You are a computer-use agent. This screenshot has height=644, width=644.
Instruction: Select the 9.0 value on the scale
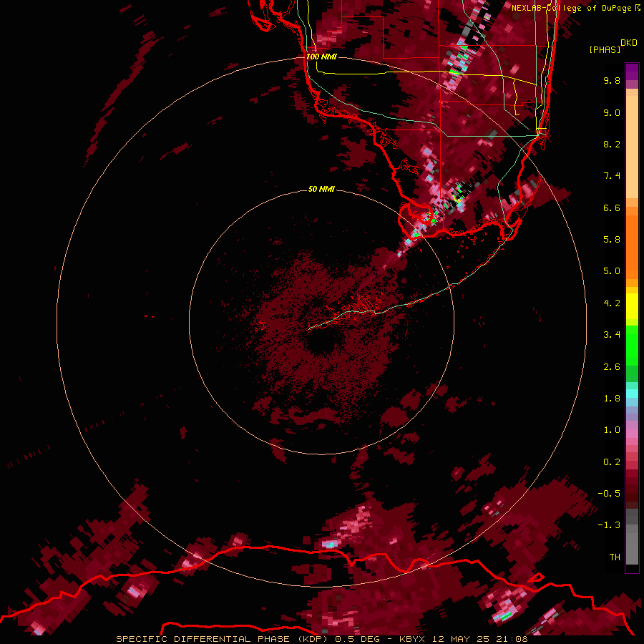pos(612,112)
